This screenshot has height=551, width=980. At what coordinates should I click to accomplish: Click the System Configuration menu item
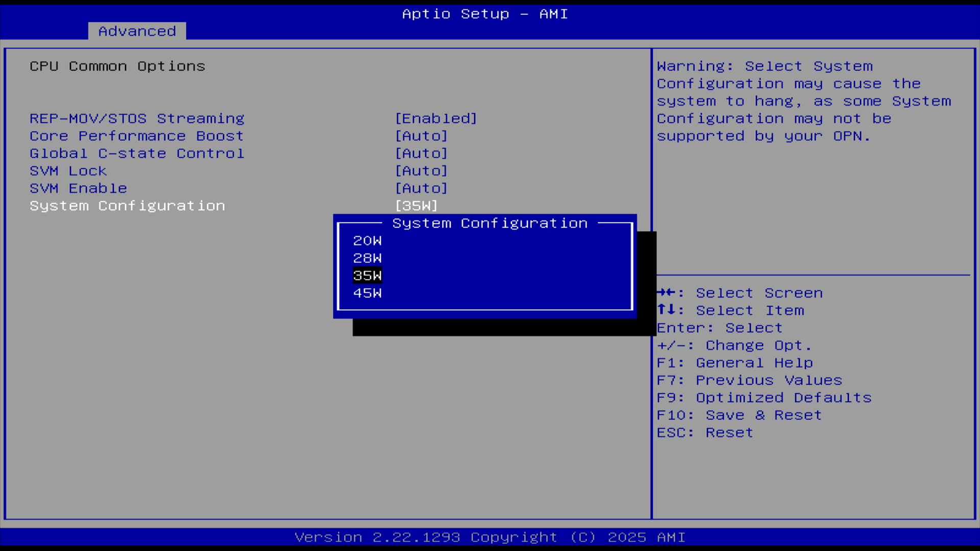[x=127, y=206]
